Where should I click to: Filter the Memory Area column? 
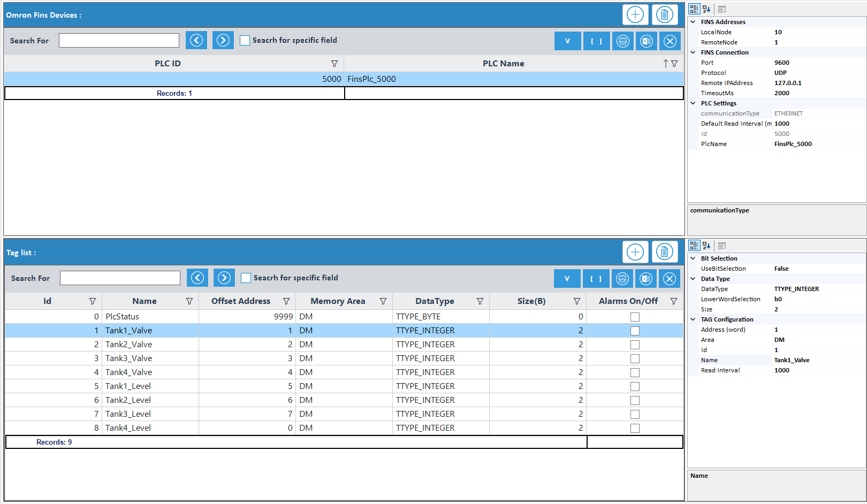[x=383, y=301]
